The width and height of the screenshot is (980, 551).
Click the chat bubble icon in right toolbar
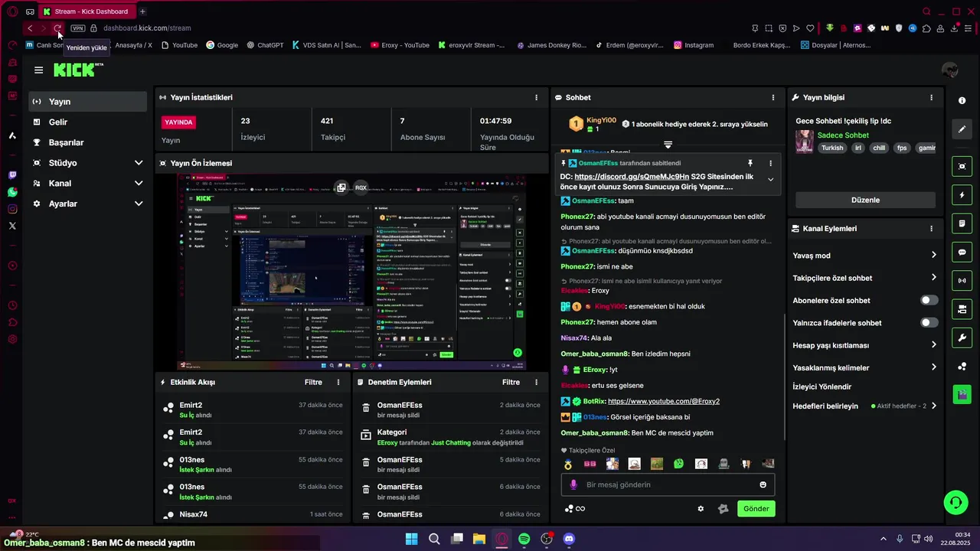pyautogui.click(x=962, y=252)
